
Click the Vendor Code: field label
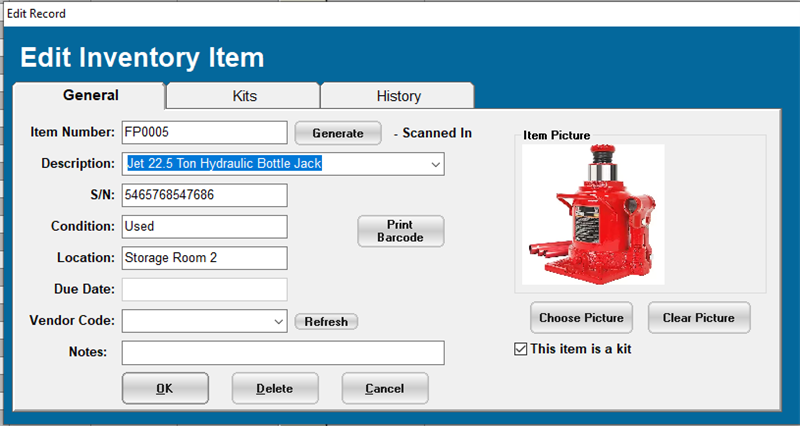[72, 320]
